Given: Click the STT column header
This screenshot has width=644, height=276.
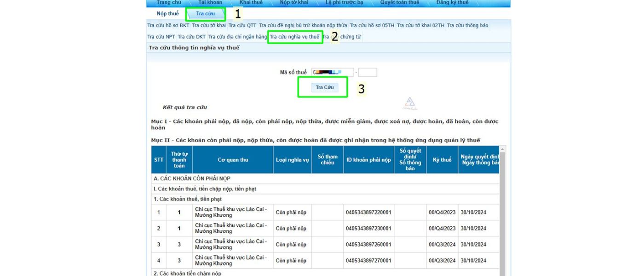Looking at the screenshot, I should point(159,160).
